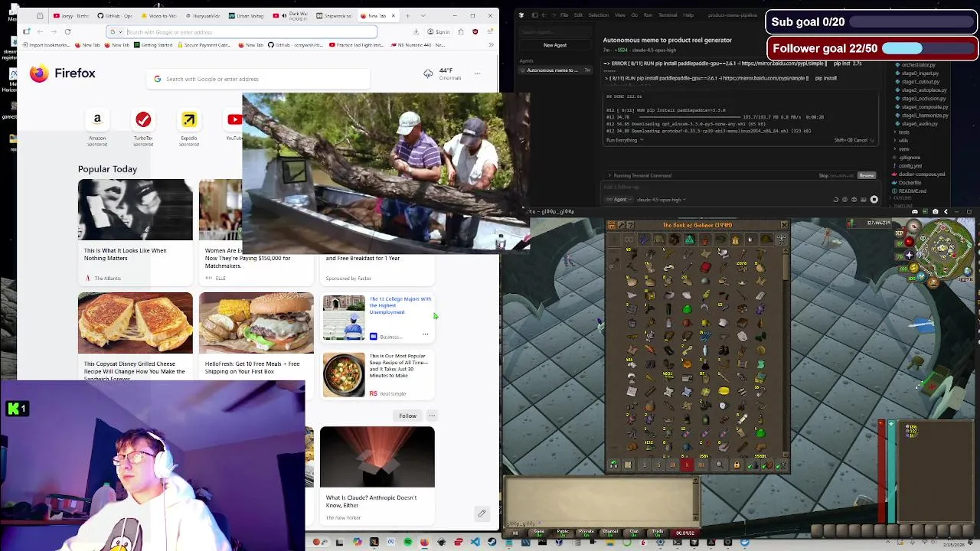Open the Terminal menu in Cursor
980x551 pixels.
click(668, 15)
